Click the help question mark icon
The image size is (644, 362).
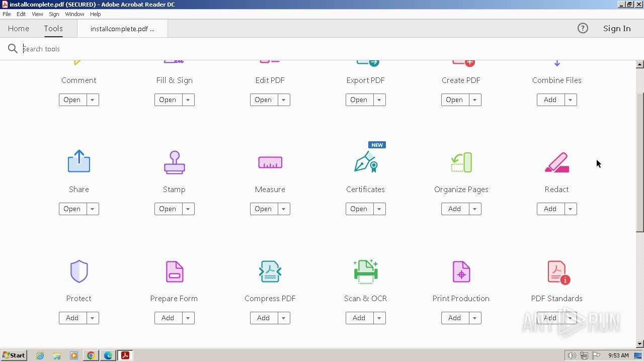(583, 29)
